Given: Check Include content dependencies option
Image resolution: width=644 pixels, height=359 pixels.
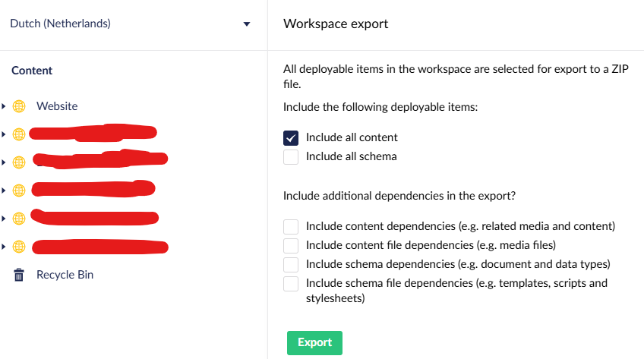Looking at the screenshot, I should [291, 226].
